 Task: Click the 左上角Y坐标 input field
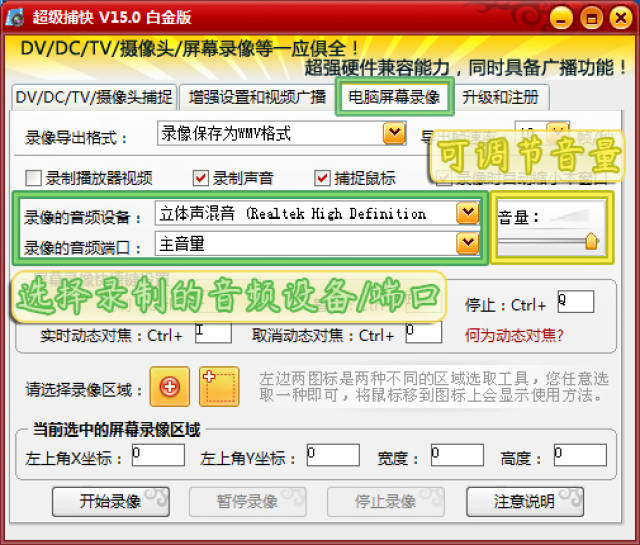pos(333,455)
